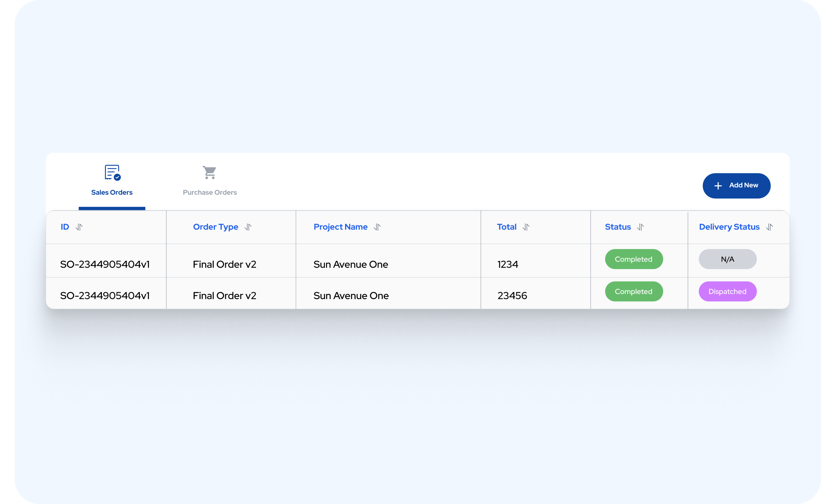
Task: Sort by Project Name using sort arrows
Action: [x=377, y=227]
